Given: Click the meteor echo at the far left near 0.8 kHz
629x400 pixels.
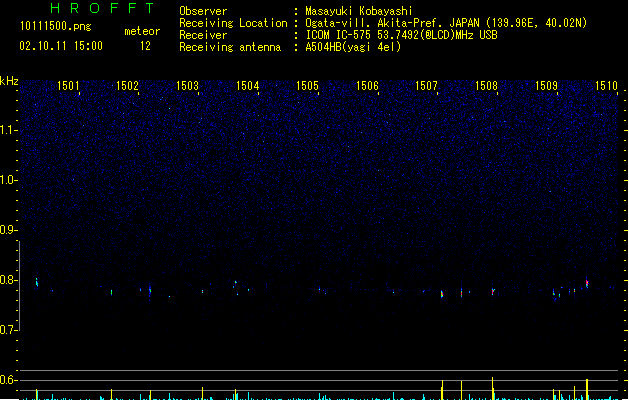Looking at the screenshot, I should (x=37, y=282).
